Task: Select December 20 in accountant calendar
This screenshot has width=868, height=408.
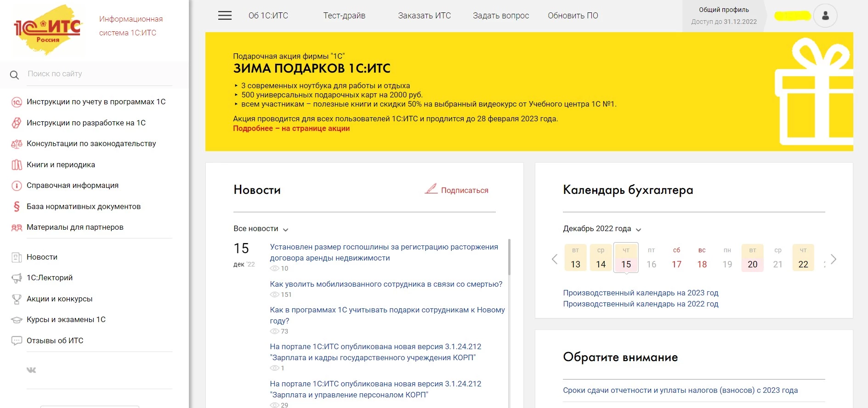Action: [x=752, y=258]
